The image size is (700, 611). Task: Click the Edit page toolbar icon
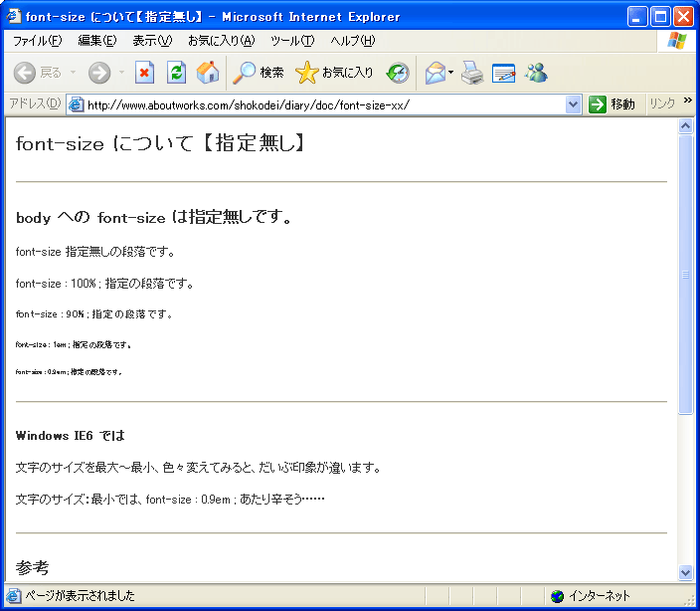pyautogui.click(x=503, y=73)
